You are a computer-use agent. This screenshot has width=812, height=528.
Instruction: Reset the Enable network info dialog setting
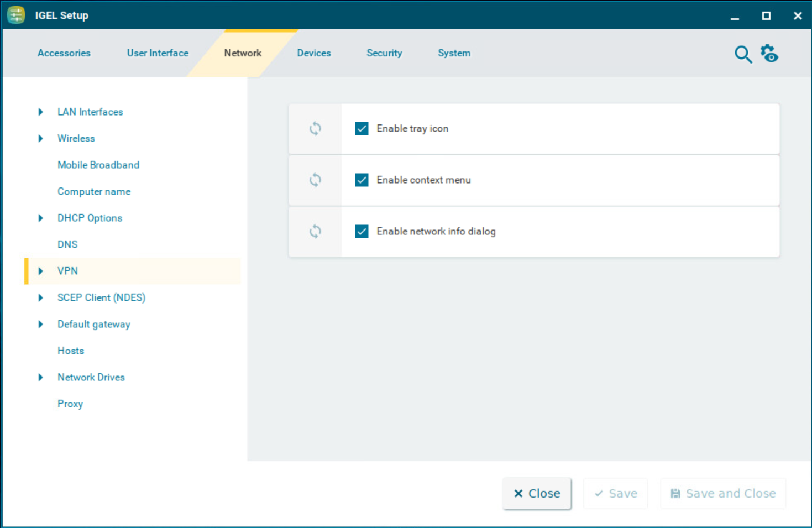click(315, 232)
